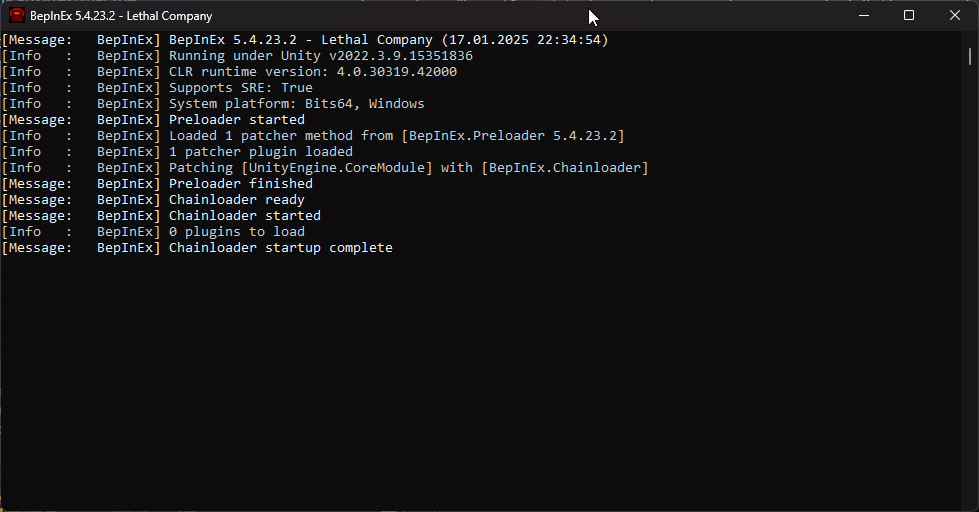Click the 'Chainloader startup complete' line

click(x=280, y=248)
